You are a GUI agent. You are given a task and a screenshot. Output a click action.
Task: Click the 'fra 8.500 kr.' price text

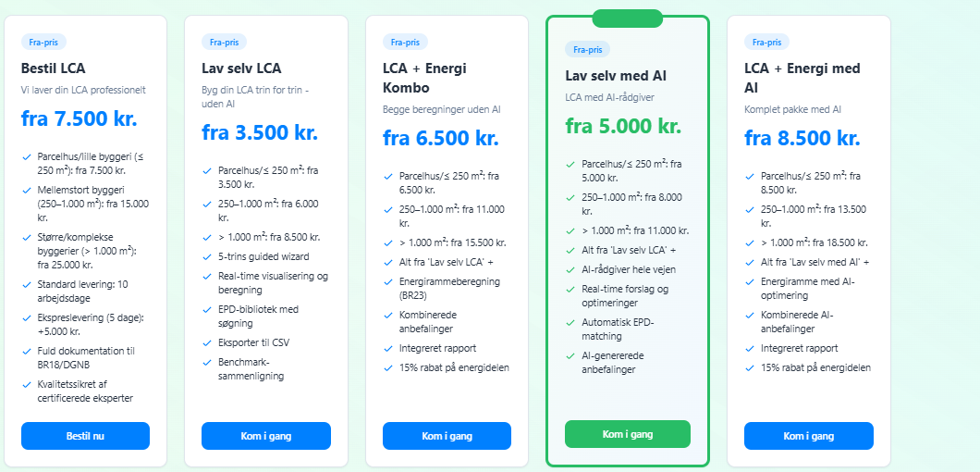tap(802, 139)
